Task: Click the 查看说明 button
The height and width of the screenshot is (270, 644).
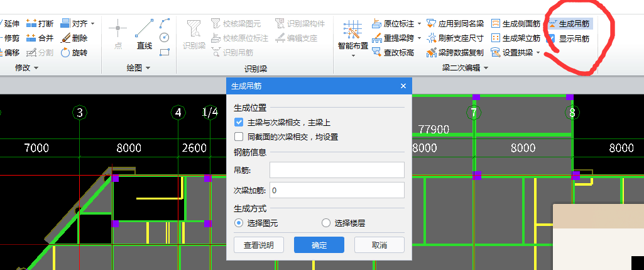Action: pos(259,245)
